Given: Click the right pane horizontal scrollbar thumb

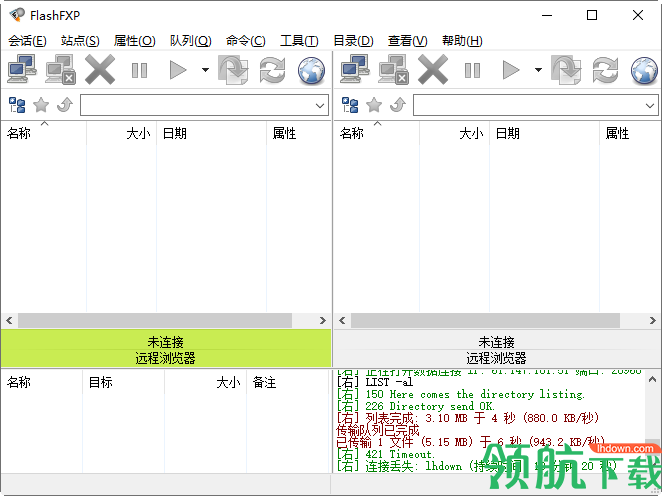Looking at the screenshot, I should (486, 321).
